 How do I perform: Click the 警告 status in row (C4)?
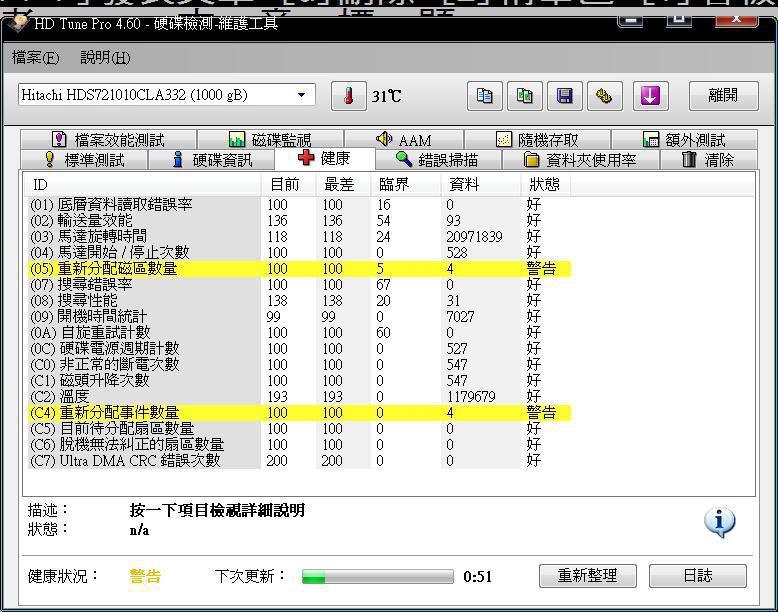coord(541,412)
